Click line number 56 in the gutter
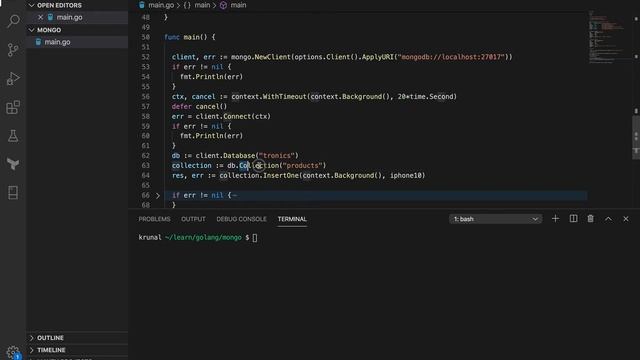This screenshot has height=360, width=640. coord(146,97)
